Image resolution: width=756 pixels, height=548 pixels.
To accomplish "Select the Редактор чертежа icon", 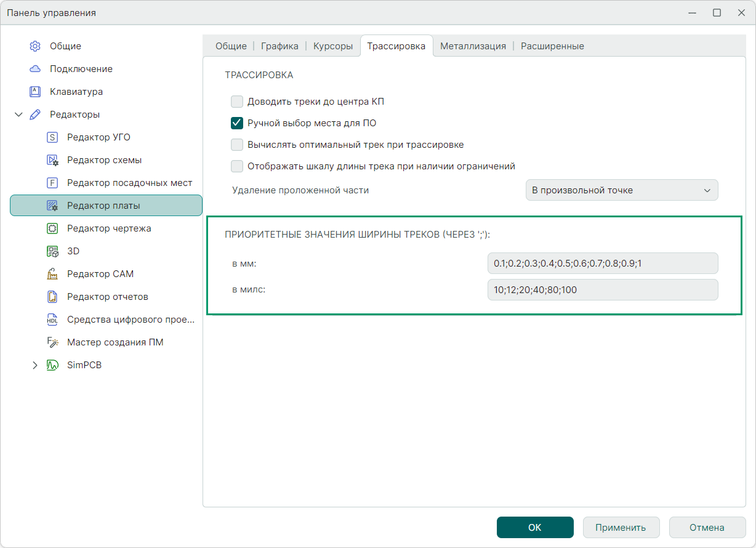I will 52,228.
